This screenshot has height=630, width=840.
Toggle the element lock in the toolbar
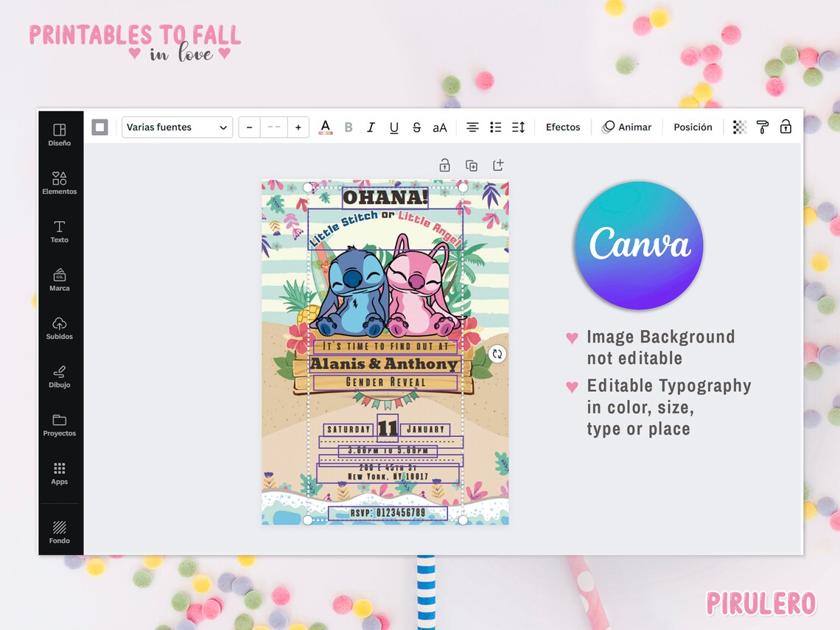(x=785, y=127)
